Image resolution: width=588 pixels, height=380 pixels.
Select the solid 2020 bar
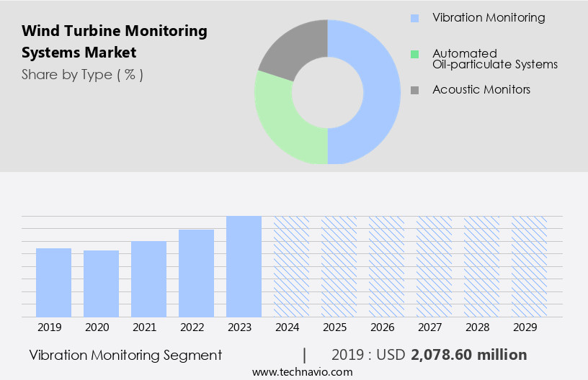[x=102, y=284]
